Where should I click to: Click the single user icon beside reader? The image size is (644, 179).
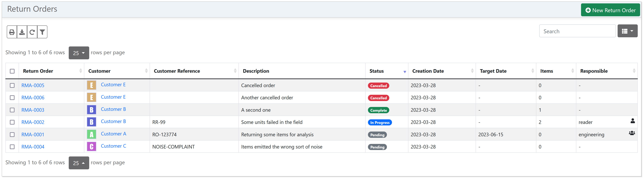(x=632, y=121)
